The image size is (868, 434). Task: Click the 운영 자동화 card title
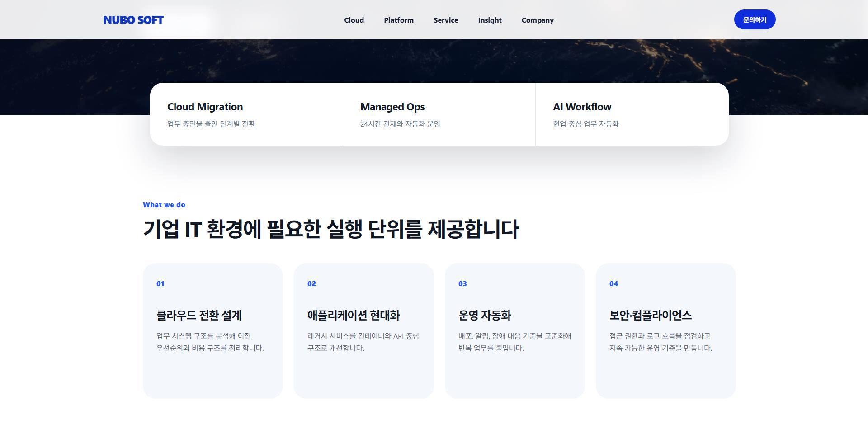tap(485, 315)
